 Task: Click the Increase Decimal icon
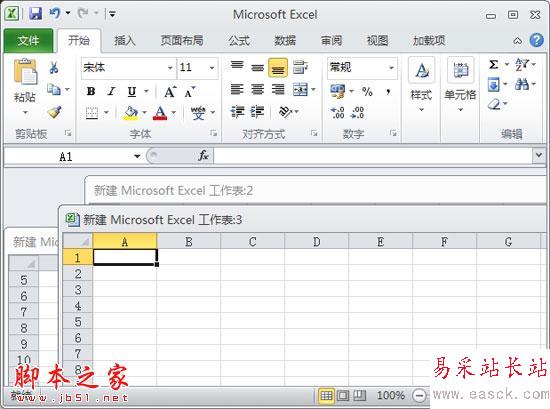(x=337, y=112)
